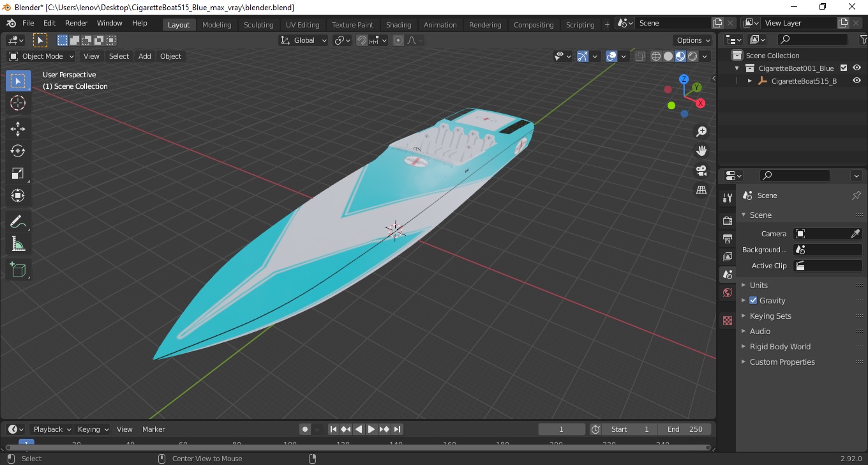The width and height of the screenshot is (868, 465).
Task: Toggle proportional editing
Action: (398, 40)
